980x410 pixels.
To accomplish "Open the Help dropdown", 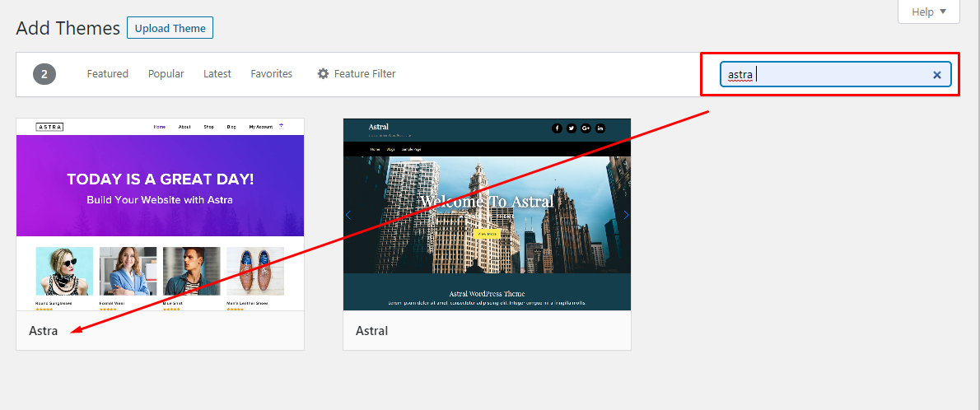I will pyautogui.click(x=928, y=12).
